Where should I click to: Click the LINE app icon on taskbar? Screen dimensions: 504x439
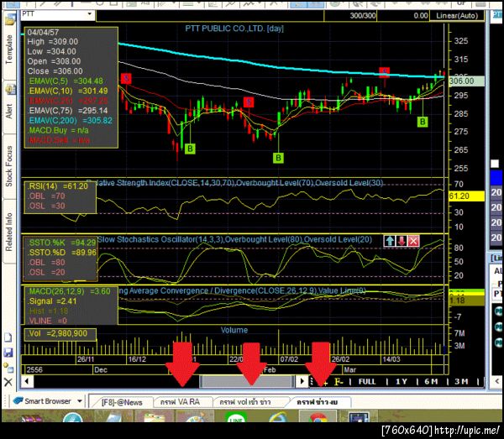[x=236, y=417]
